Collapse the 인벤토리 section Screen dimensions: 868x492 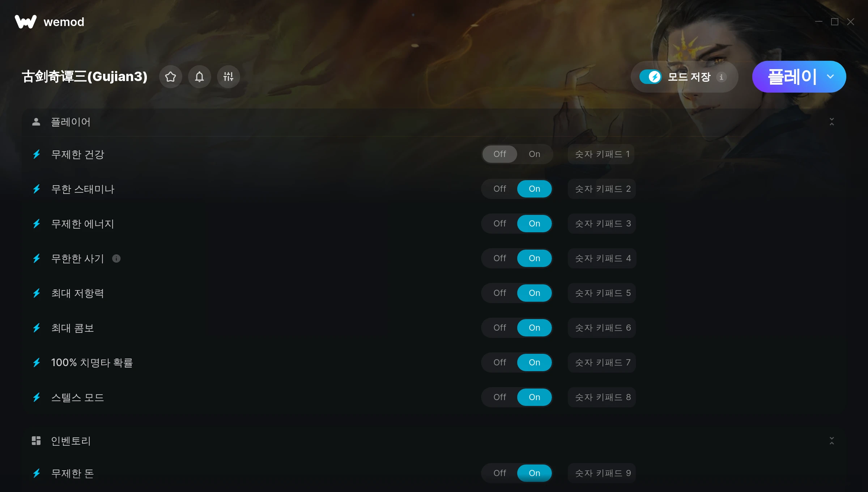(x=832, y=441)
